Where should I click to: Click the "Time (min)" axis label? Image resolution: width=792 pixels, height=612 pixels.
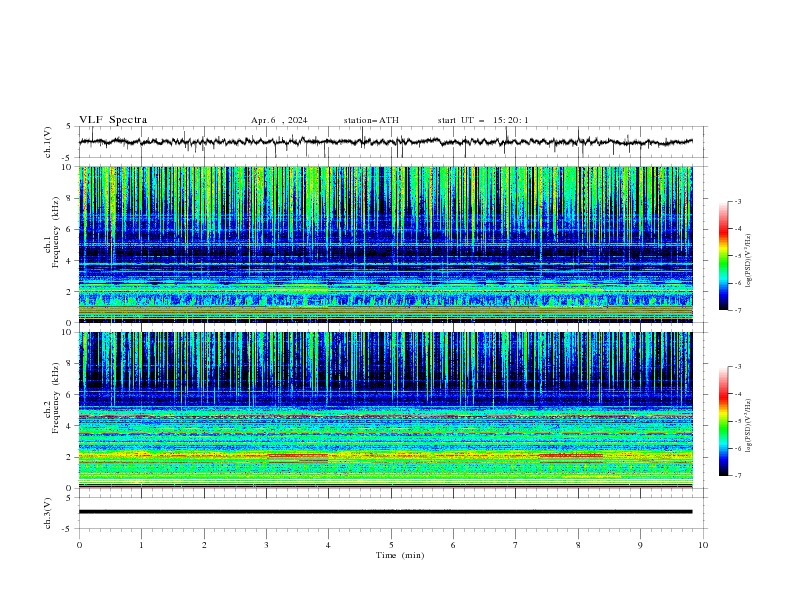400,555
